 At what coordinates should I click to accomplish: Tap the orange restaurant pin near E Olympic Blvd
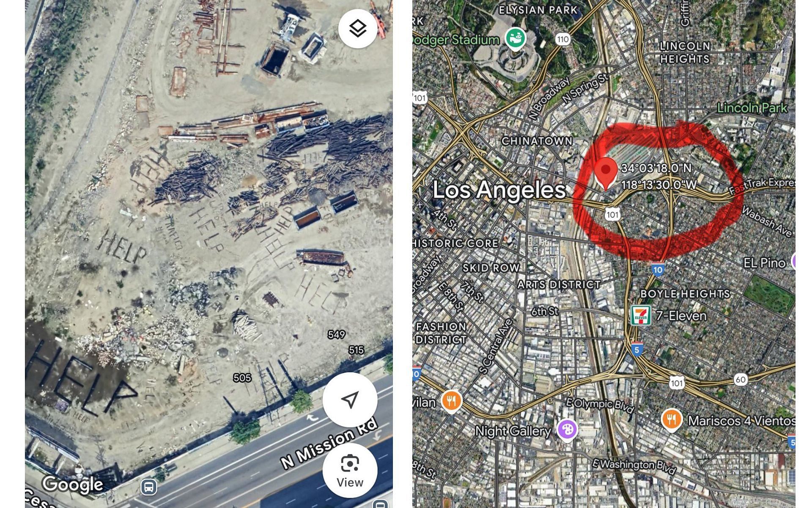[451, 400]
